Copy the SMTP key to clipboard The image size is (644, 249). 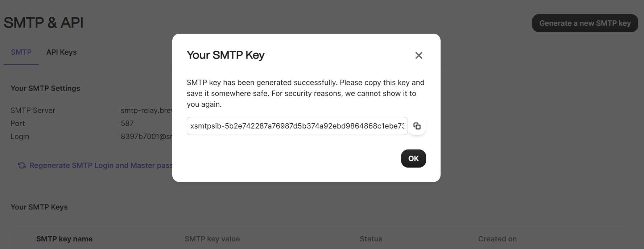click(417, 126)
